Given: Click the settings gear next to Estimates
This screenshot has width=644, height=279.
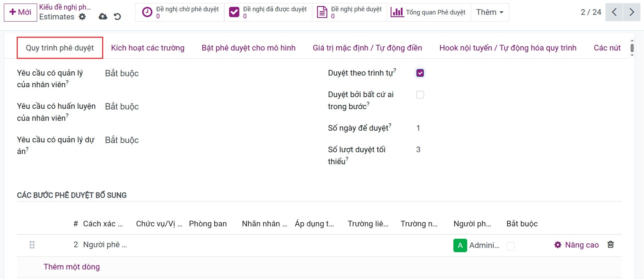Looking at the screenshot, I should [82, 17].
